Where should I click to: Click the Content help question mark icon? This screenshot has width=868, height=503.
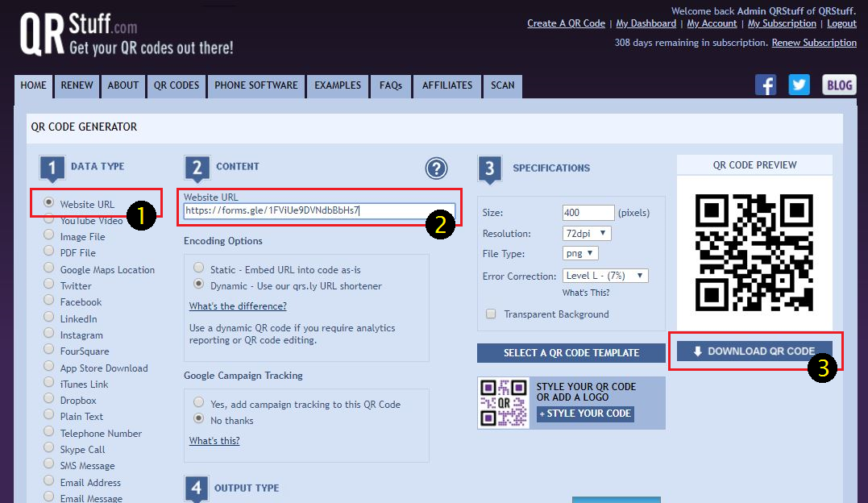coord(436,168)
